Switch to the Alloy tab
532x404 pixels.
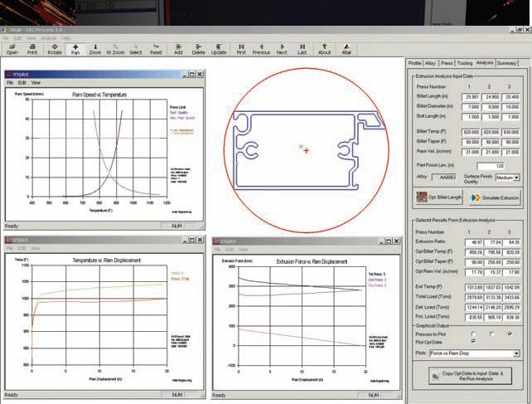pyautogui.click(x=430, y=63)
